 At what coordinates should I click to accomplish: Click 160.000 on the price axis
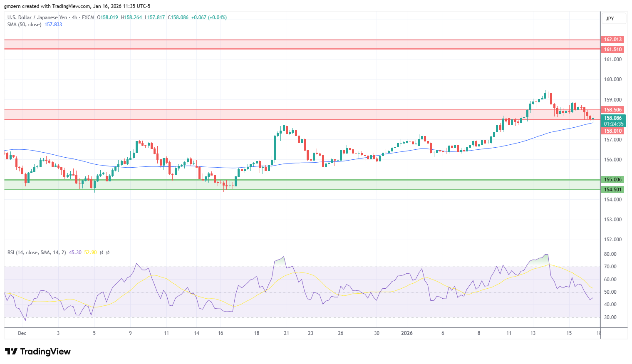coord(613,79)
